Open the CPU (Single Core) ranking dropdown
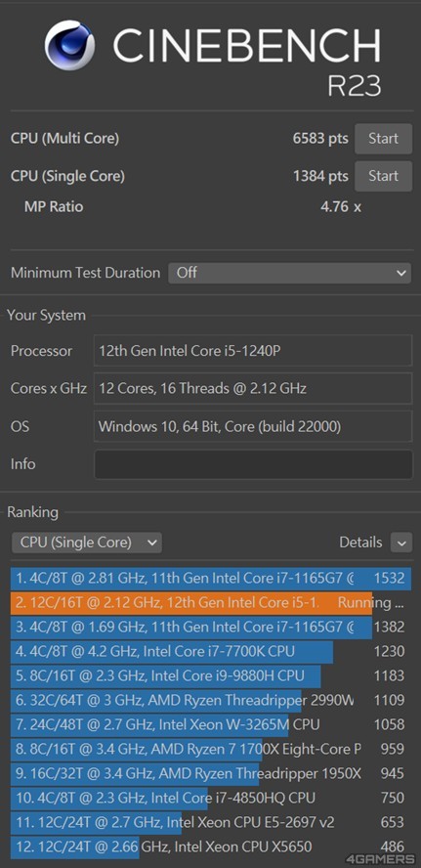The height and width of the screenshot is (868, 421). (87, 542)
